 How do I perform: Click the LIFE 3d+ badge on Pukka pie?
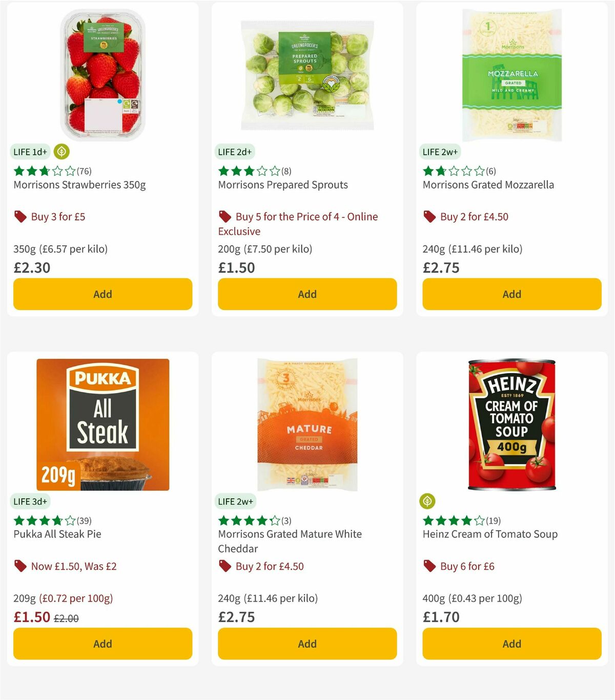[x=31, y=502]
